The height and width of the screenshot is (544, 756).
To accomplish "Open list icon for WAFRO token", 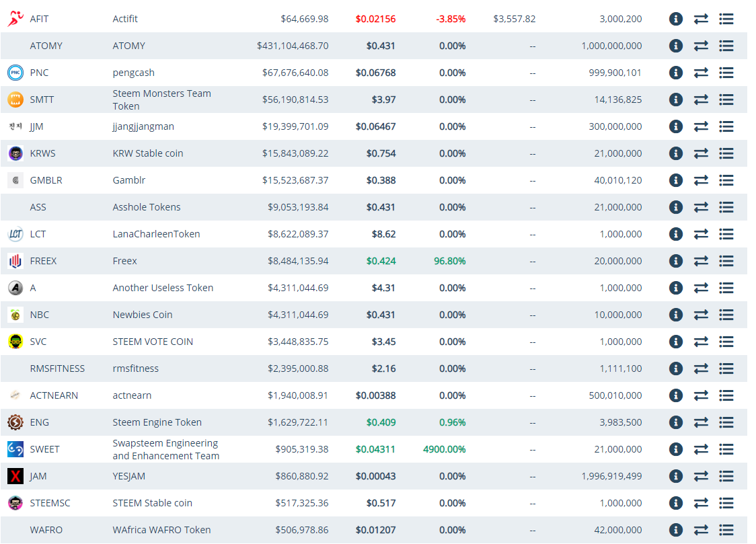I will [x=726, y=530].
